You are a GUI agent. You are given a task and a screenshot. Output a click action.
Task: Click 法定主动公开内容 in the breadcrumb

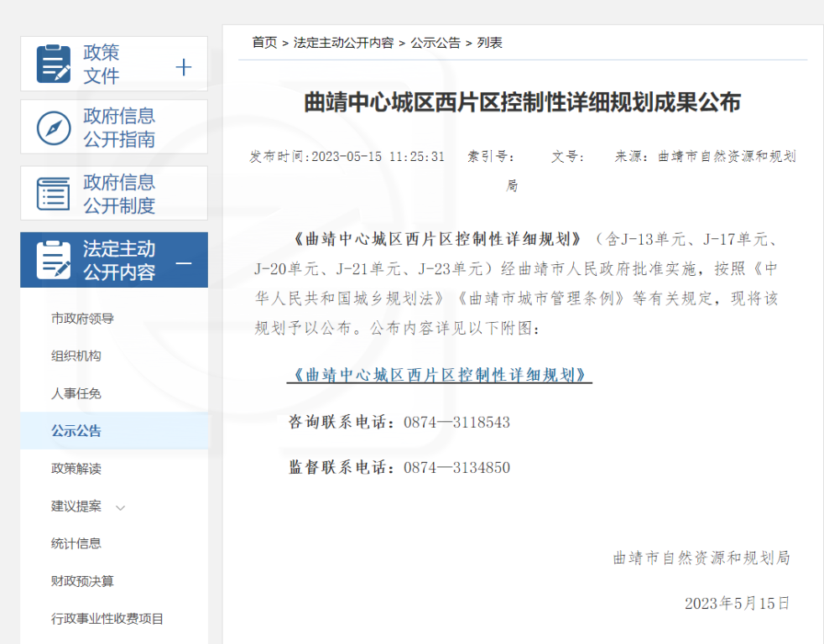tap(343, 43)
